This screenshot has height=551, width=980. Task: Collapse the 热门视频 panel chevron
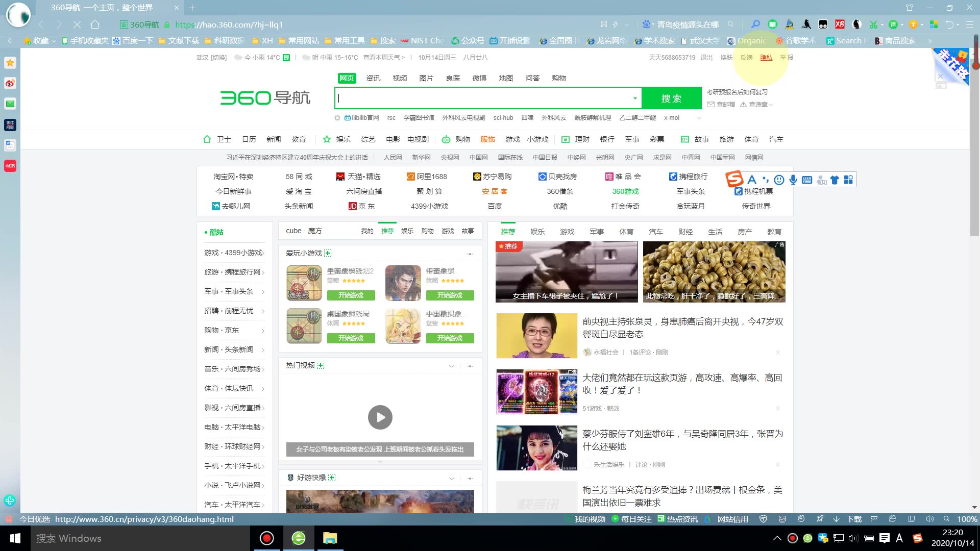point(451,366)
